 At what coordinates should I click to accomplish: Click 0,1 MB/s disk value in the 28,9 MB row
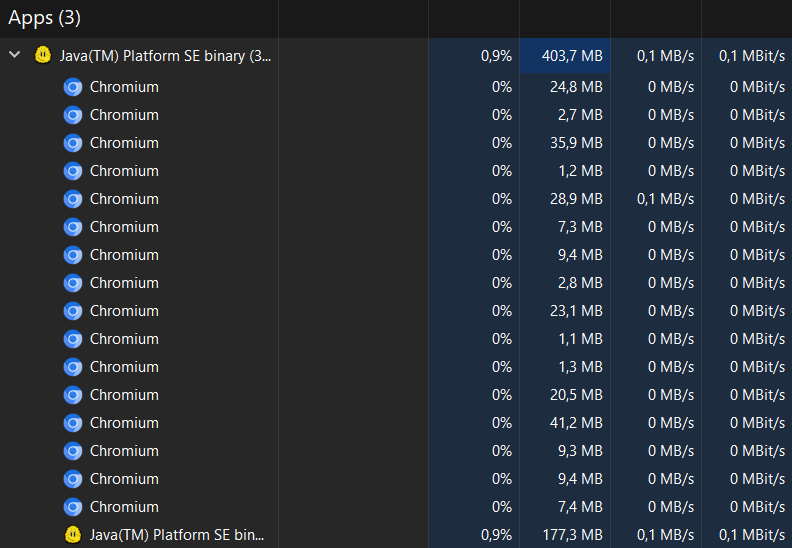pyautogui.click(x=661, y=199)
